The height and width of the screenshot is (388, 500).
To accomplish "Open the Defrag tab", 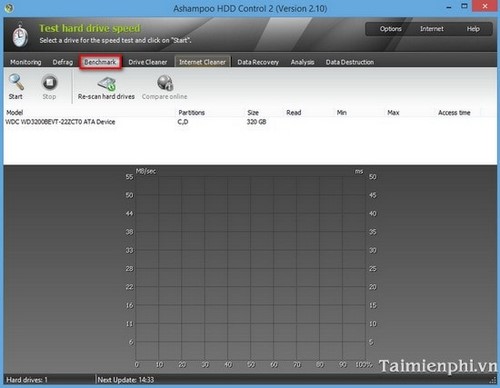I will (63, 62).
